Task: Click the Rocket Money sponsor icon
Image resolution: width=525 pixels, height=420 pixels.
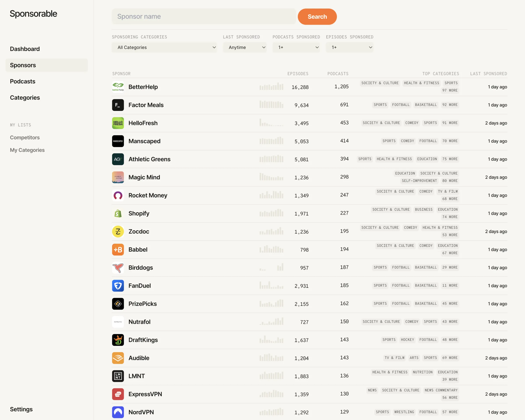Action: coord(118,195)
